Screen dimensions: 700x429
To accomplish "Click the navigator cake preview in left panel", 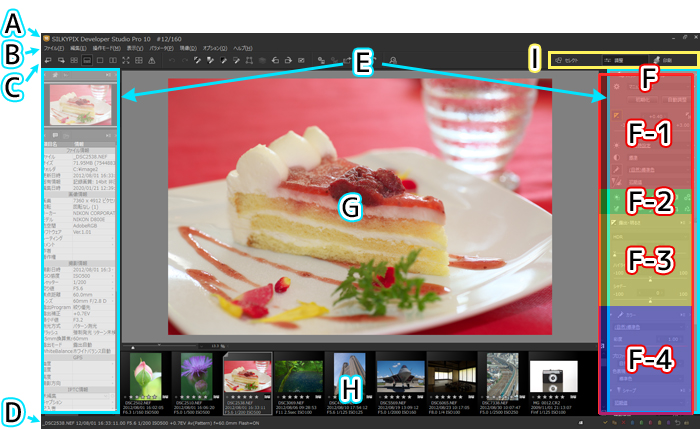I will [x=80, y=105].
